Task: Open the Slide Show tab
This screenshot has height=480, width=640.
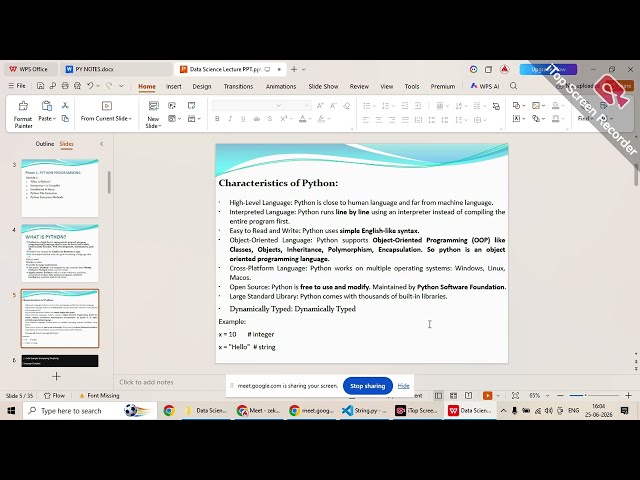Action: pyautogui.click(x=323, y=87)
